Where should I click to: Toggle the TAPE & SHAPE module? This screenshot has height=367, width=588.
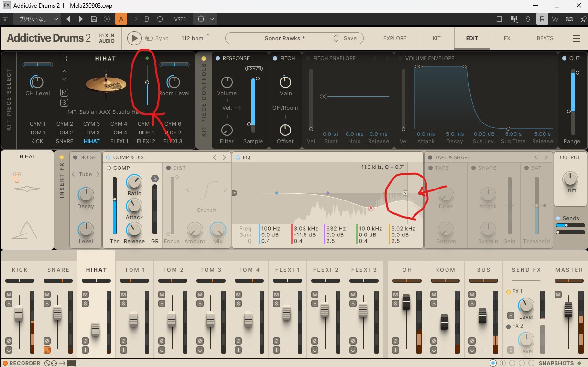[430, 157]
